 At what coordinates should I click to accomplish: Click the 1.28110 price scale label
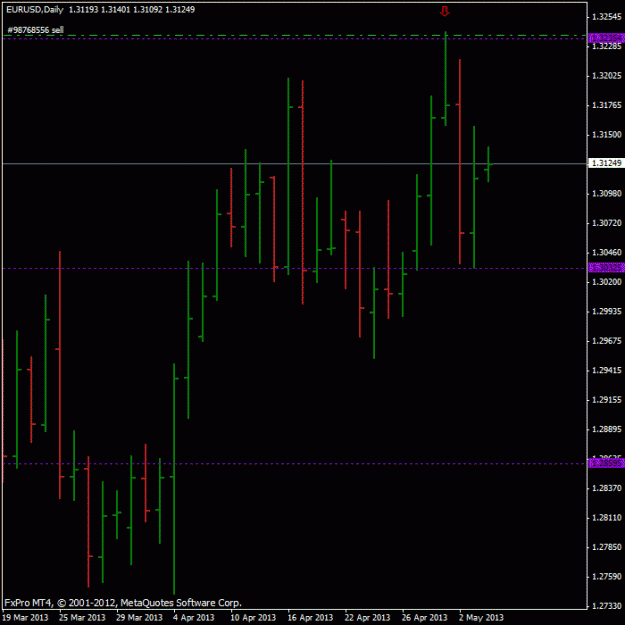607,518
